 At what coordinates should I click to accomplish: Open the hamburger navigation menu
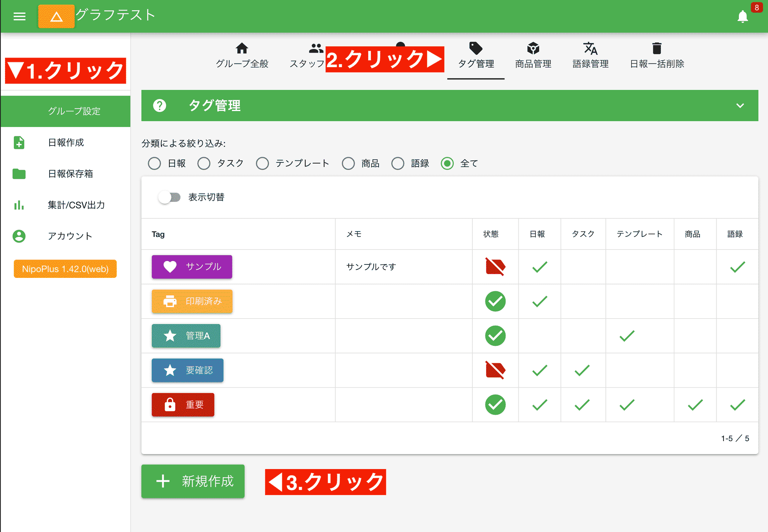click(x=19, y=16)
